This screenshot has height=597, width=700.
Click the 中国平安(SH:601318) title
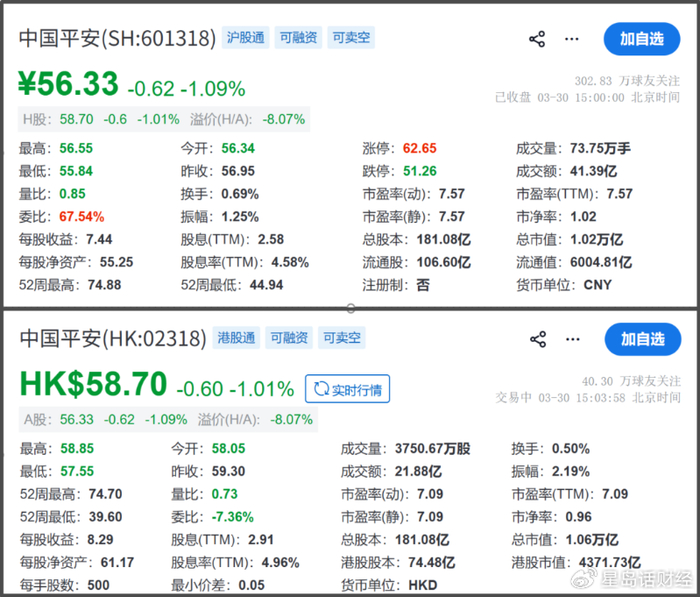(117, 39)
